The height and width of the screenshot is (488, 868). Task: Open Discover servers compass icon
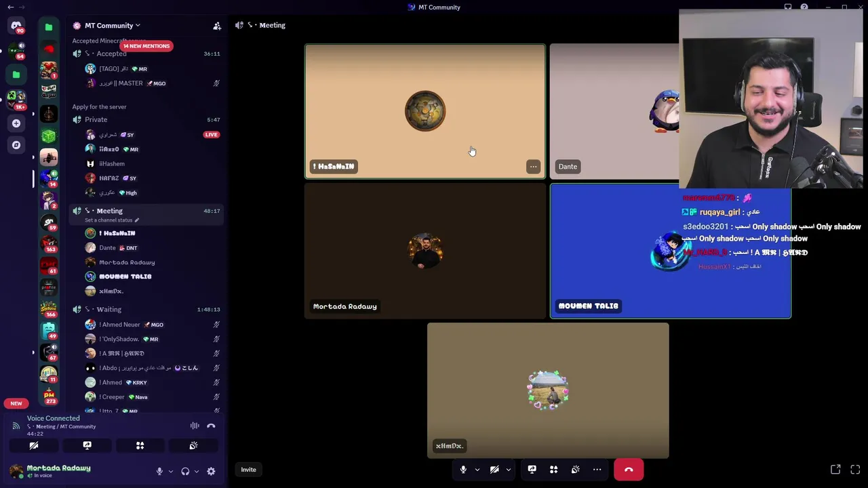(16, 145)
